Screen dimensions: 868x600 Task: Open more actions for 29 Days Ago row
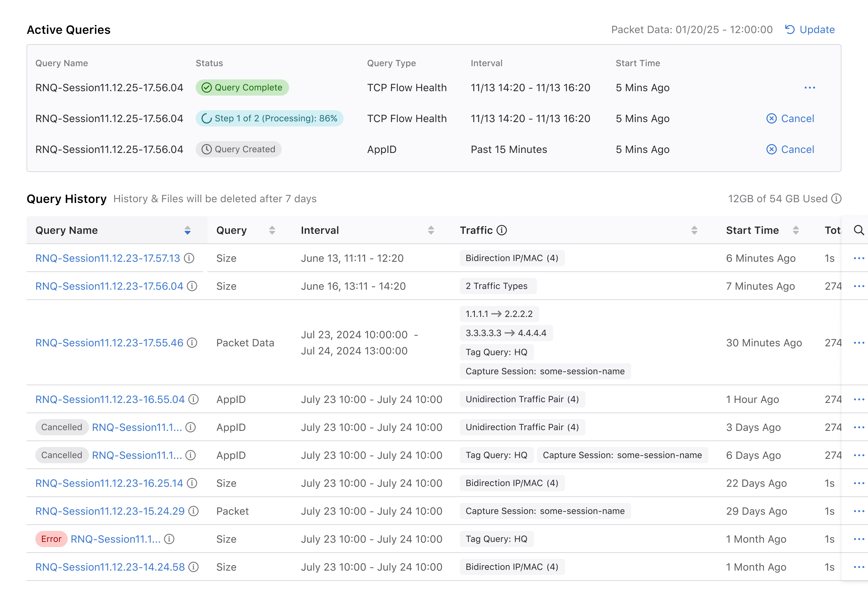coord(858,511)
